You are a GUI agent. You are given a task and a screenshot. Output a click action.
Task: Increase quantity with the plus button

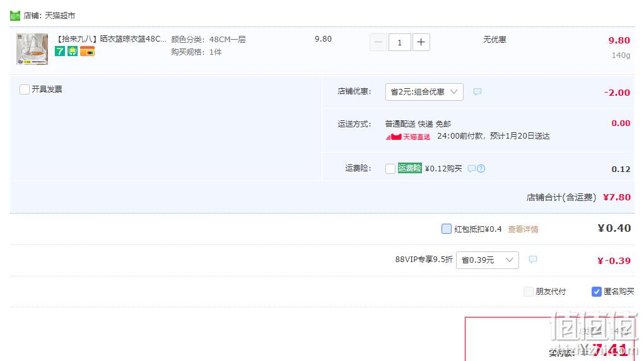click(421, 42)
